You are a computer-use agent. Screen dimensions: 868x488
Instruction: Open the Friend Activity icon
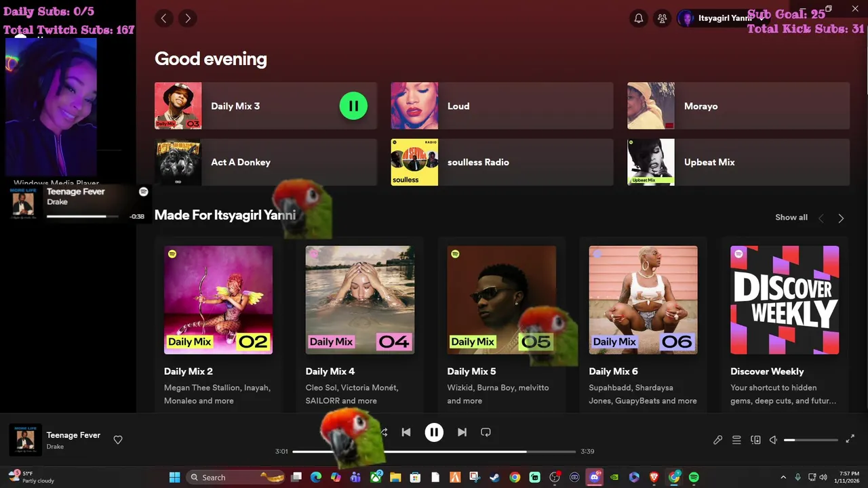click(x=663, y=18)
